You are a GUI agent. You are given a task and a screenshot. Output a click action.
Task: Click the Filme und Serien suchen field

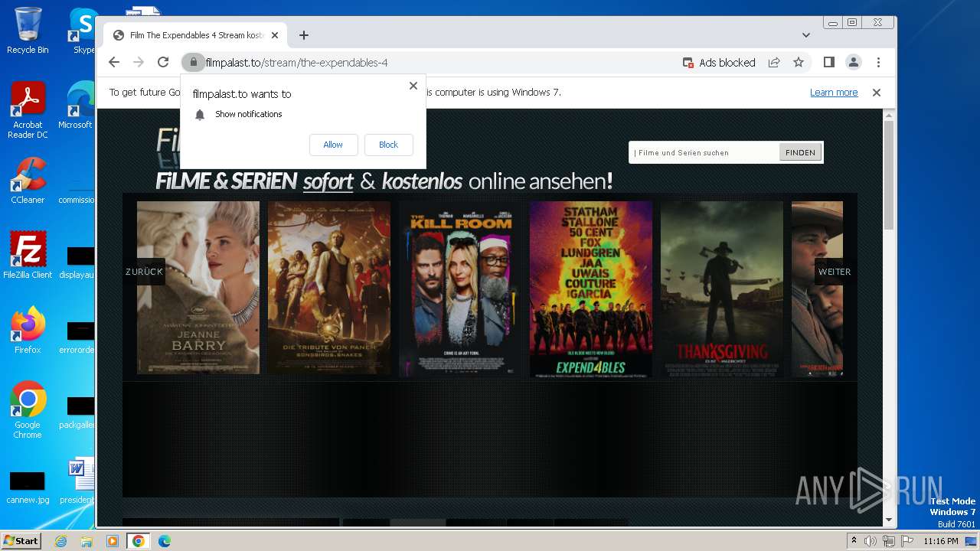tap(704, 152)
